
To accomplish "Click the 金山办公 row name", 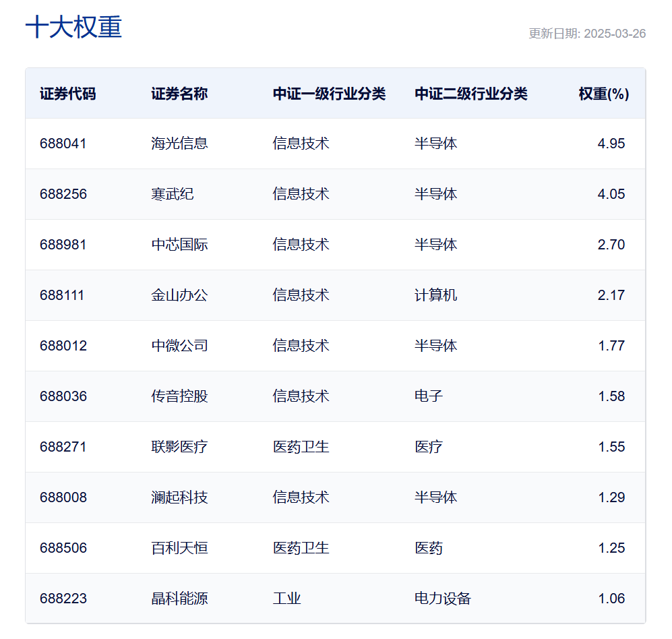I will pos(179,295).
